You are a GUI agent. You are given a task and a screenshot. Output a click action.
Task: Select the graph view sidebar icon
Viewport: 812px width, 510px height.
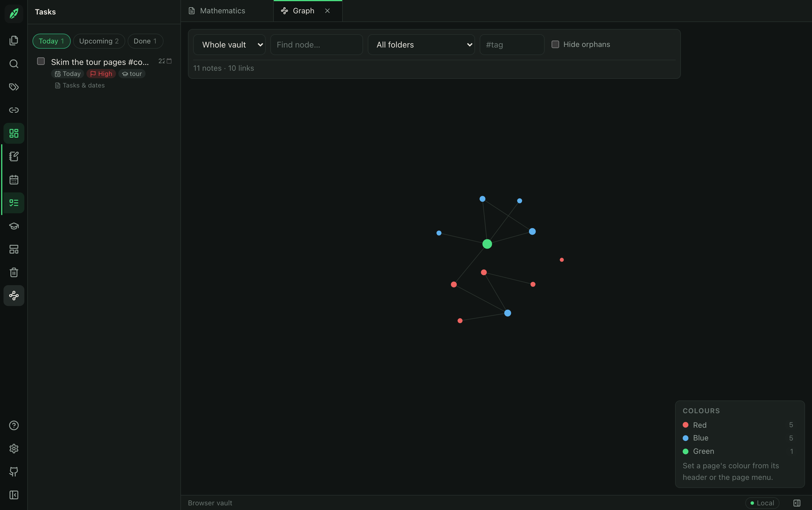[x=14, y=295]
